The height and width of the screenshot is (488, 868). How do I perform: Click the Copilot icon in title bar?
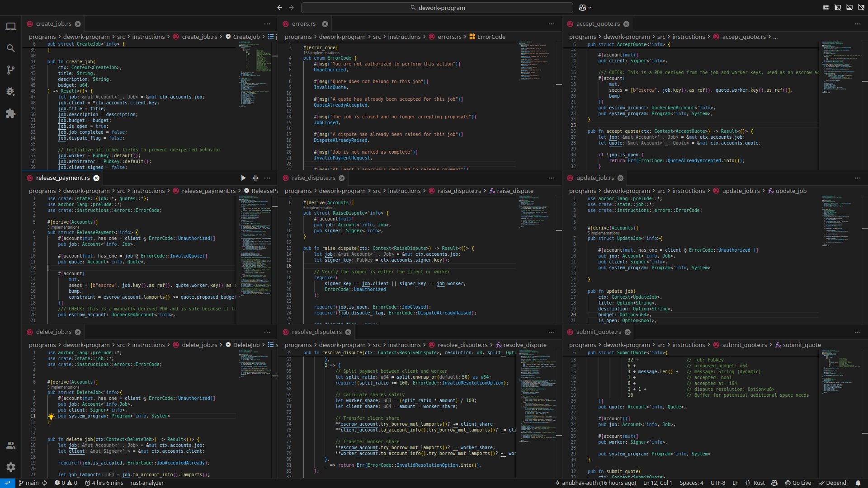click(x=582, y=8)
